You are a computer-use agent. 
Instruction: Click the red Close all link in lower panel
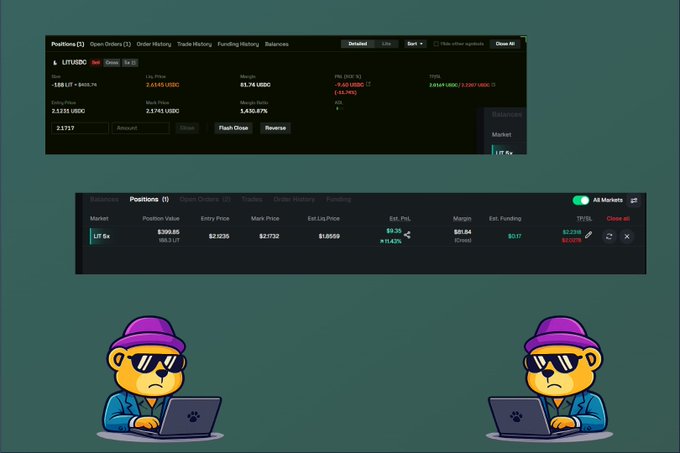618,218
